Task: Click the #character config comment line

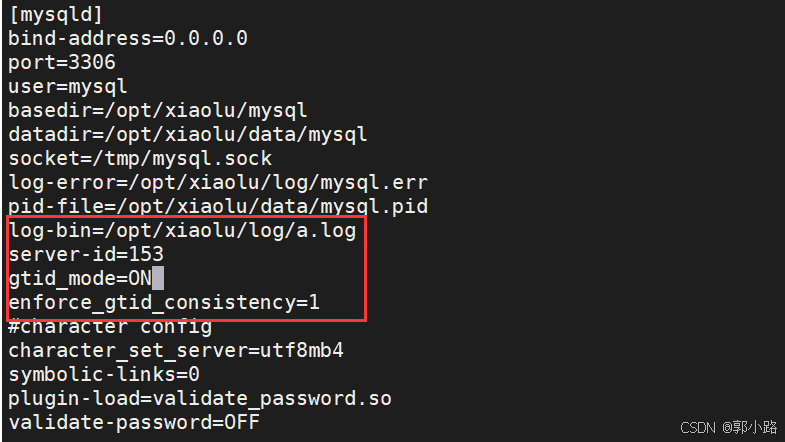Action: click(x=110, y=326)
